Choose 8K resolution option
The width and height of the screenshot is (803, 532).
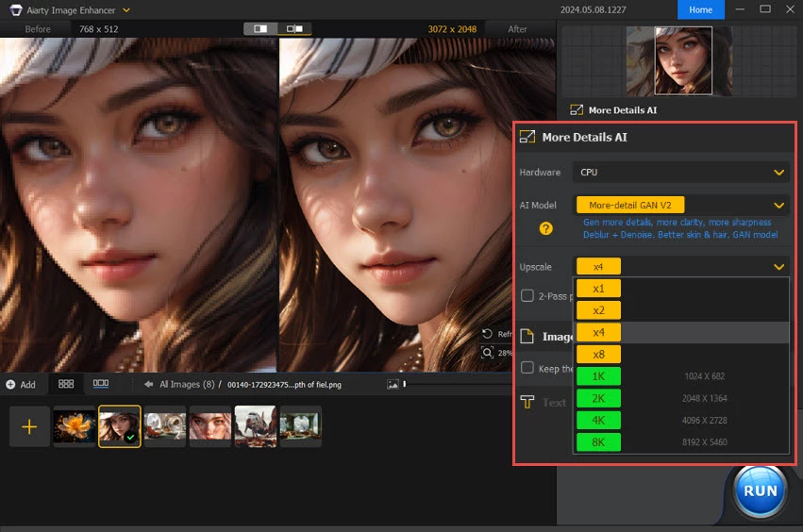point(598,442)
